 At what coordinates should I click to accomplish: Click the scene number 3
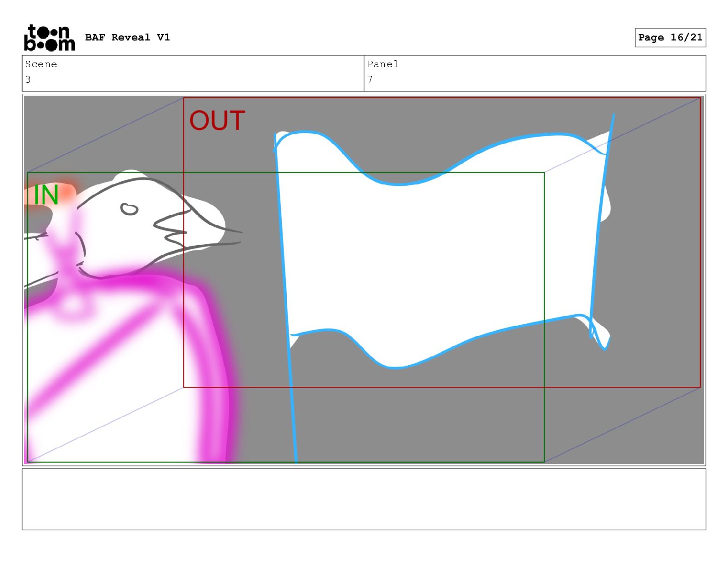pyautogui.click(x=28, y=79)
